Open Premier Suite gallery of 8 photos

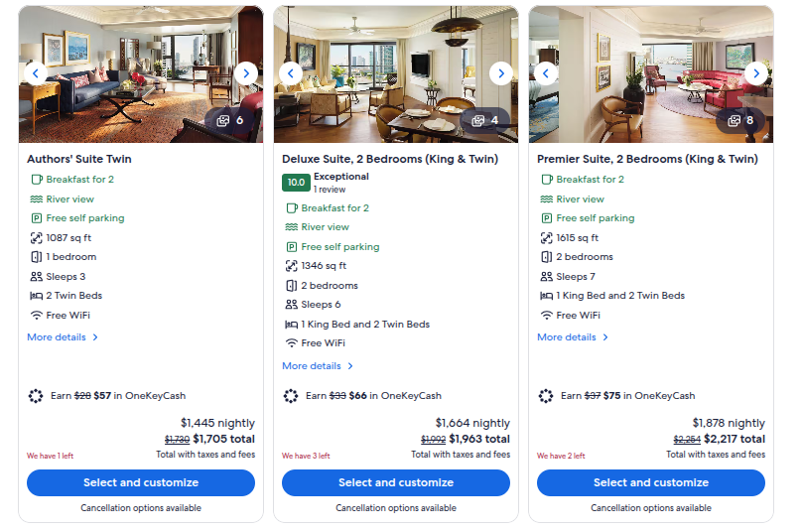point(740,121)
